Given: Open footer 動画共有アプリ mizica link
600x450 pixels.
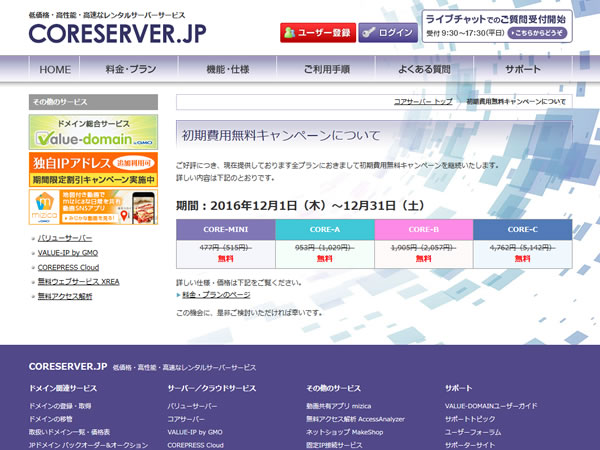Looking at the screenshot, I should (x=338, y=406).
